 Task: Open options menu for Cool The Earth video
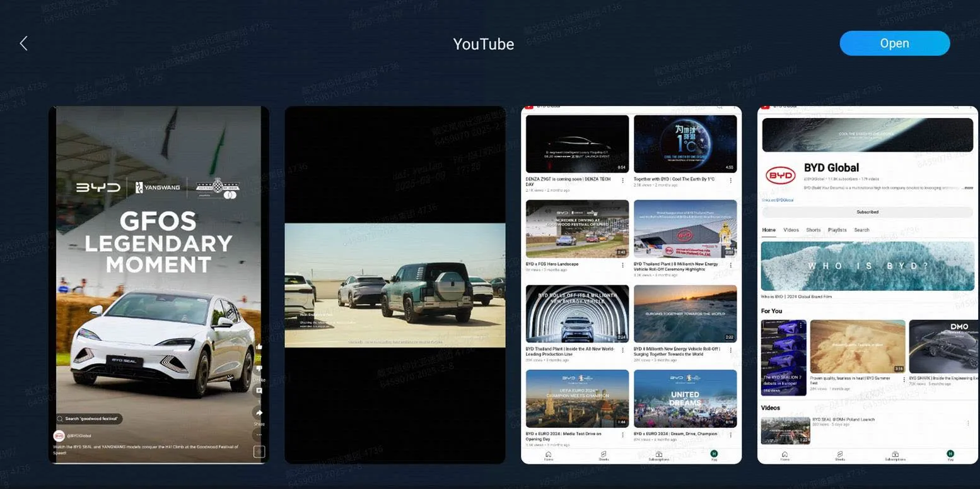[x=730, y=180]
